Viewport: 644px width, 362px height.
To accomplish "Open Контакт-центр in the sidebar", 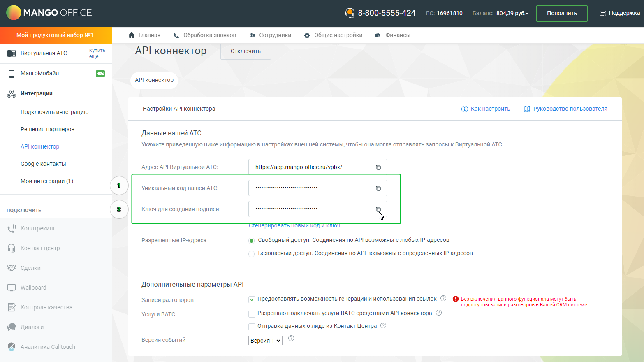I will point(40,248).
